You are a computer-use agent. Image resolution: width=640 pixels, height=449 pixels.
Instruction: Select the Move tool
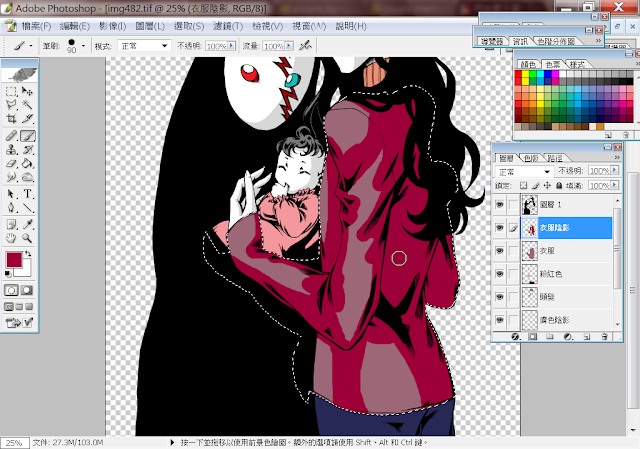(x=27, y=91)
